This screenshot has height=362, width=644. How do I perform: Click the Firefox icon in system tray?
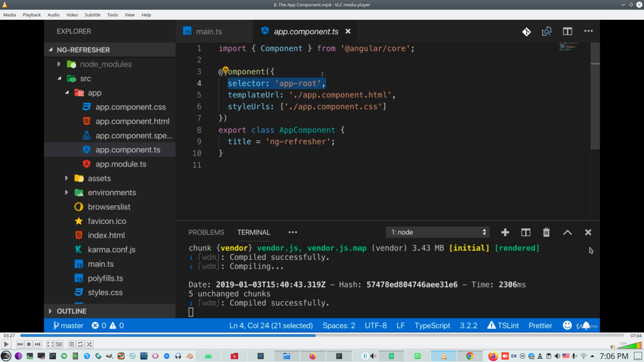coord(493,356)
